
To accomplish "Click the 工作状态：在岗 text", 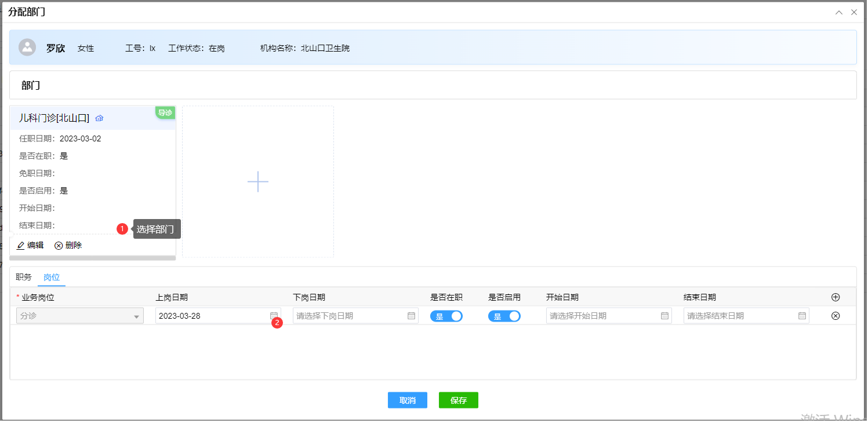I will tap(197, 48).
